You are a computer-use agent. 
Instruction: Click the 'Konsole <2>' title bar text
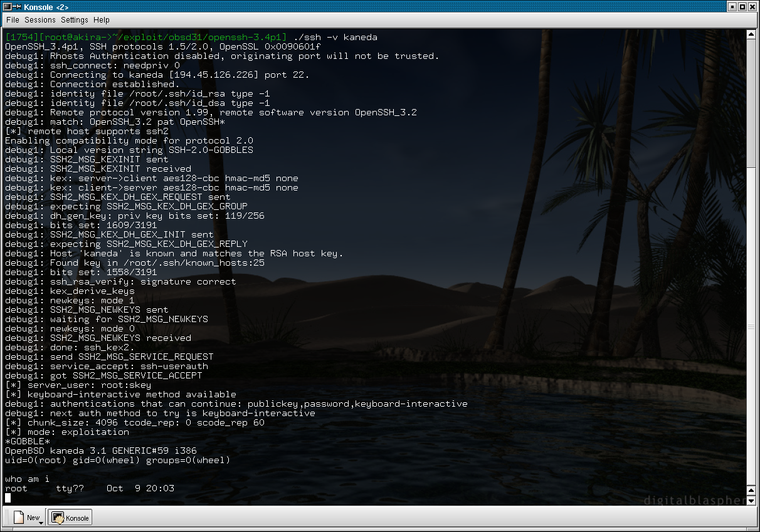point(47,7)
